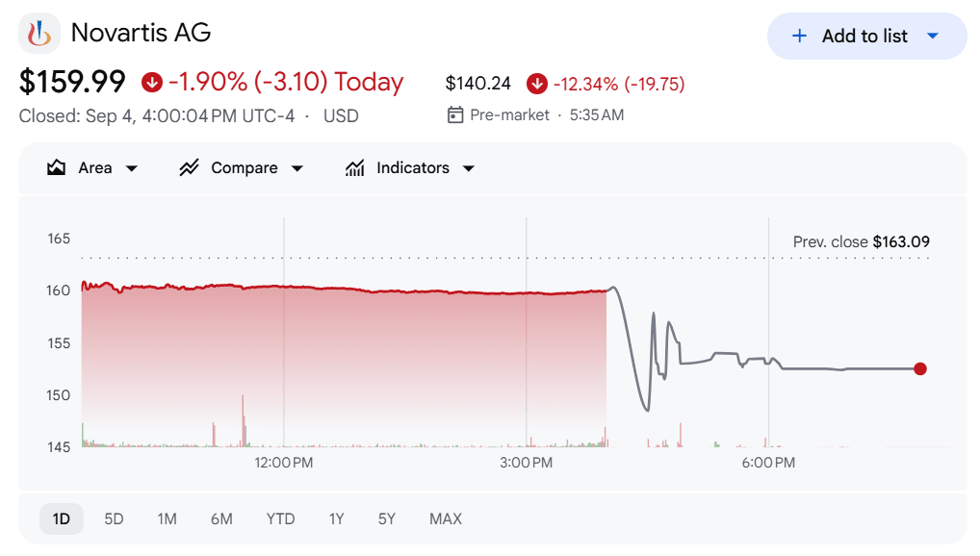980x556 pixels.
Task: Select the 1D time range
Action: pos(62,518)
